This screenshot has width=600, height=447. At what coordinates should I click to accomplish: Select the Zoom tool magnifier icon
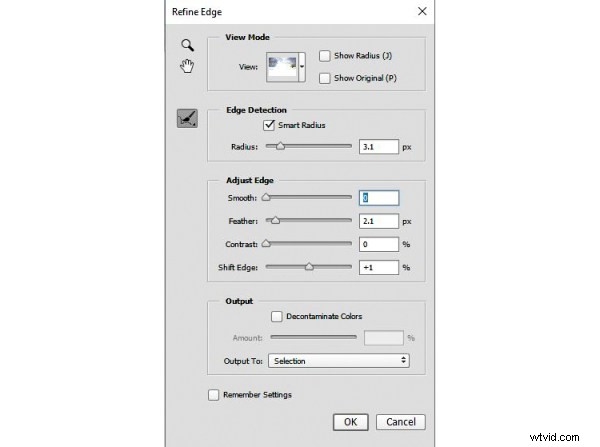point(188,45)
